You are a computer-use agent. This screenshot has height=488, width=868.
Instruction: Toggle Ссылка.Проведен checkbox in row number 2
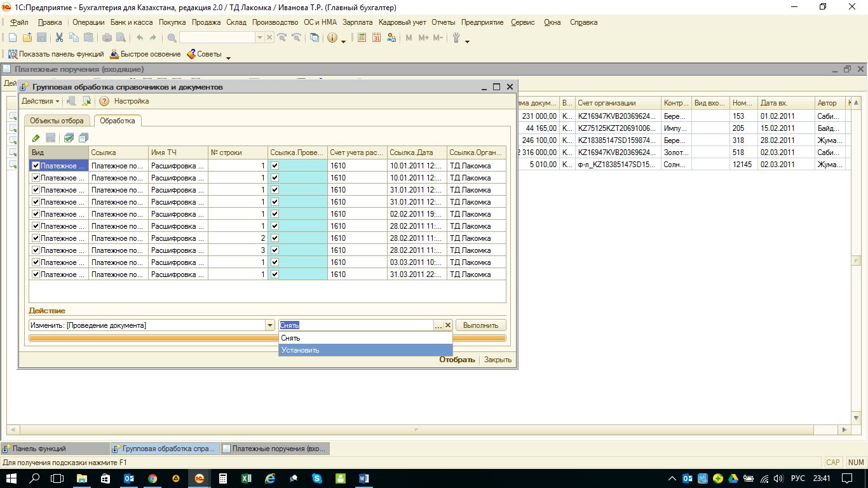[275, 238]
